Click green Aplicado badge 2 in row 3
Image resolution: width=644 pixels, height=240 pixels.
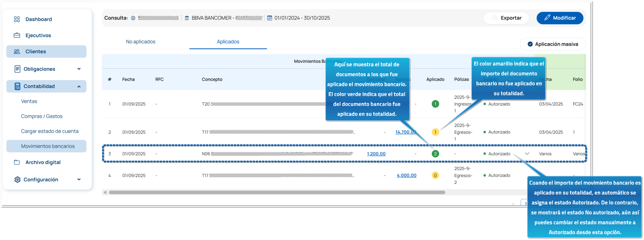[435, 154]
